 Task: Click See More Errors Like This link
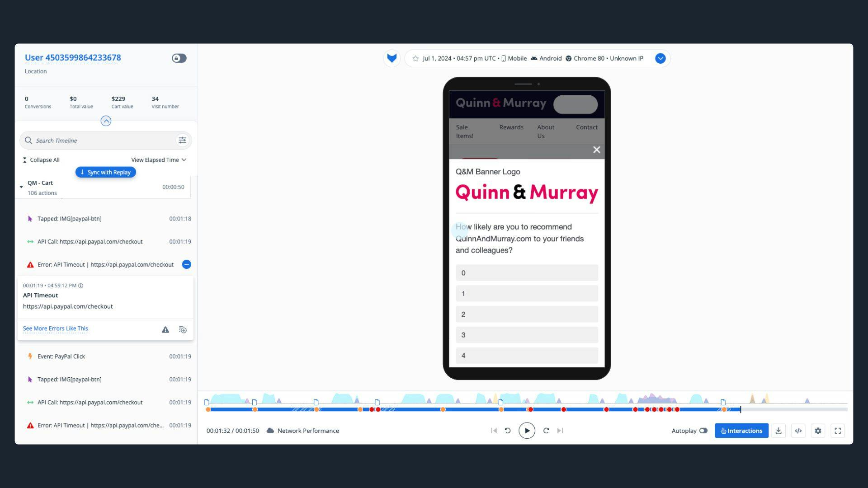tap(56, 328)
